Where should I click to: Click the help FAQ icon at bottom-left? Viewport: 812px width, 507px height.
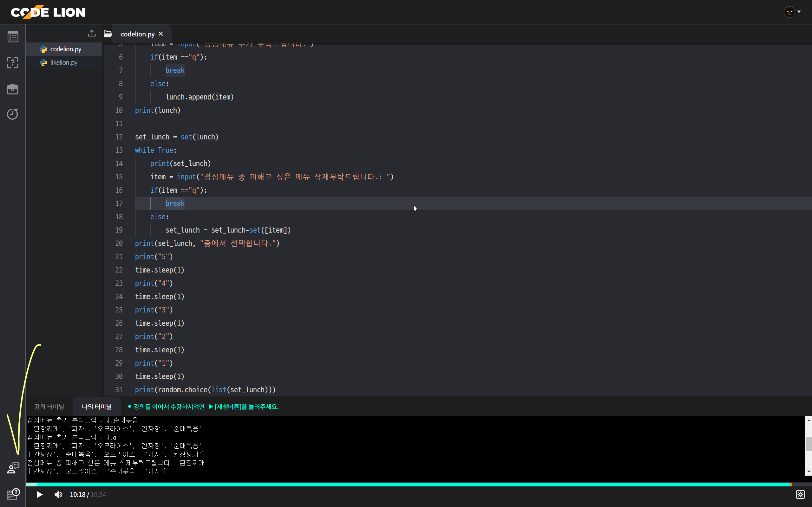[x=13, y=494]
